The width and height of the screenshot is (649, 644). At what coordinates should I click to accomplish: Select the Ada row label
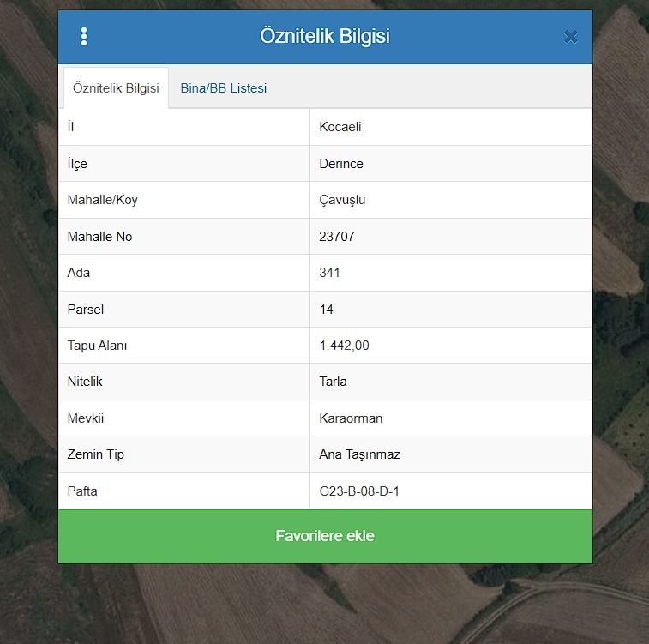click(79, 273)
